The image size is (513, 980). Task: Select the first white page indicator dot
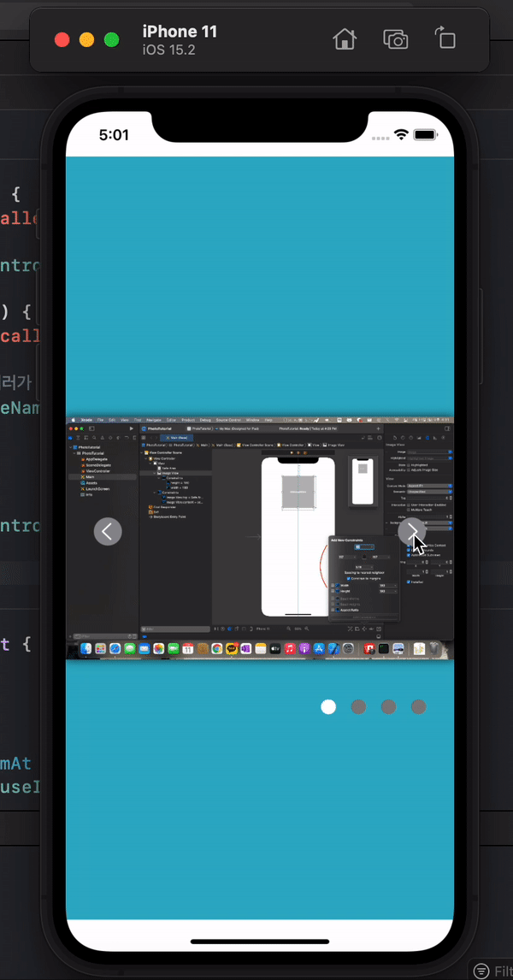pos(328,707)
